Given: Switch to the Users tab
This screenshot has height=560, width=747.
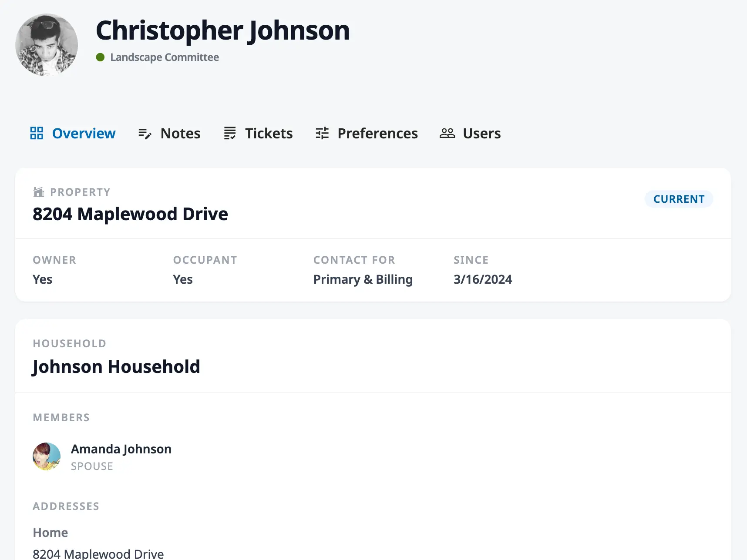Looking at the screenshot, I should point(481,134).
